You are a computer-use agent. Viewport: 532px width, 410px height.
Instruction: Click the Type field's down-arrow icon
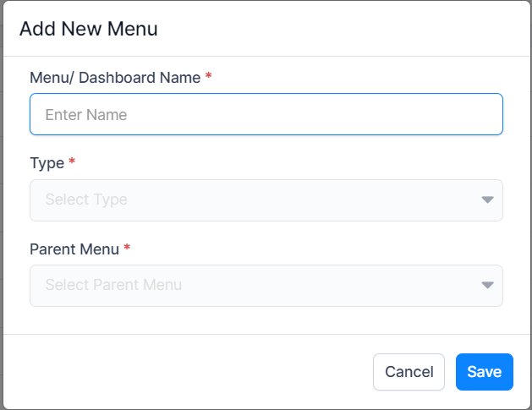(x=487, y=200)
